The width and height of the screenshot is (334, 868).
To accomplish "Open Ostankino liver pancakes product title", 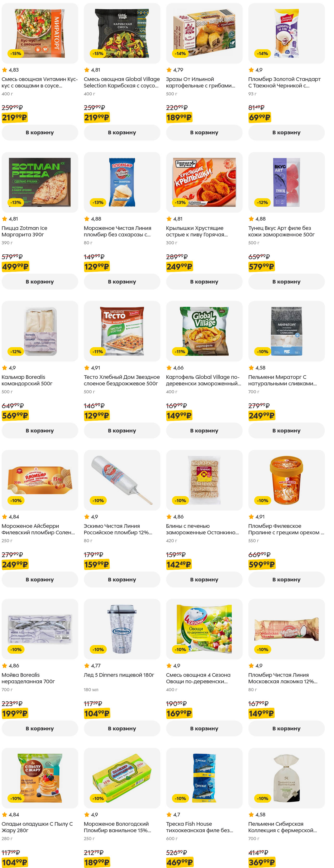I will click(202, 529).
